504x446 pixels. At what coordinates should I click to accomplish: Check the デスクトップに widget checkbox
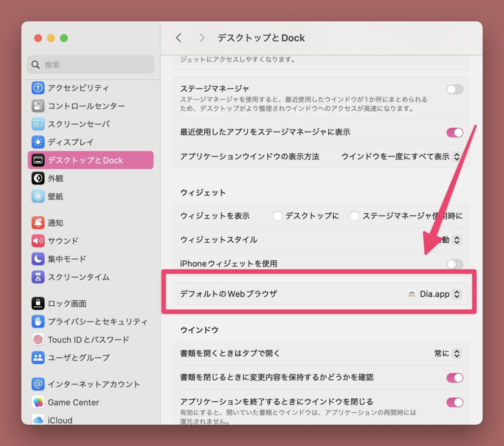[278, 216]
